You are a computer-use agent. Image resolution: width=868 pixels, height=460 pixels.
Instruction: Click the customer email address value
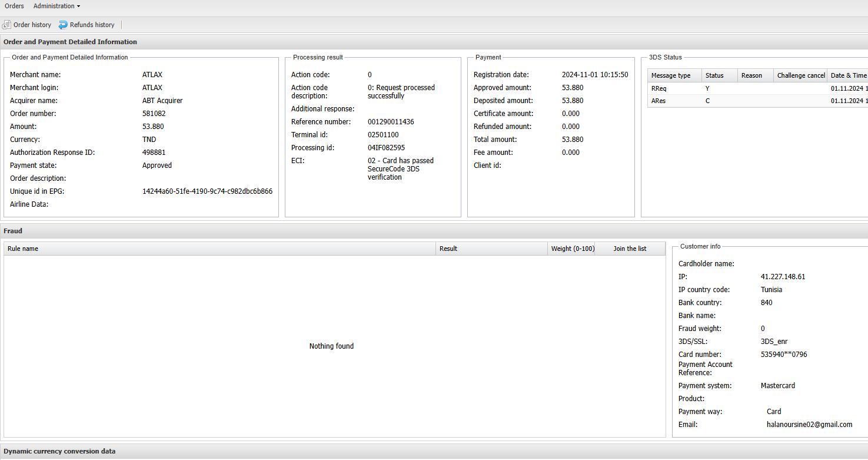click(x=809, y=425)
